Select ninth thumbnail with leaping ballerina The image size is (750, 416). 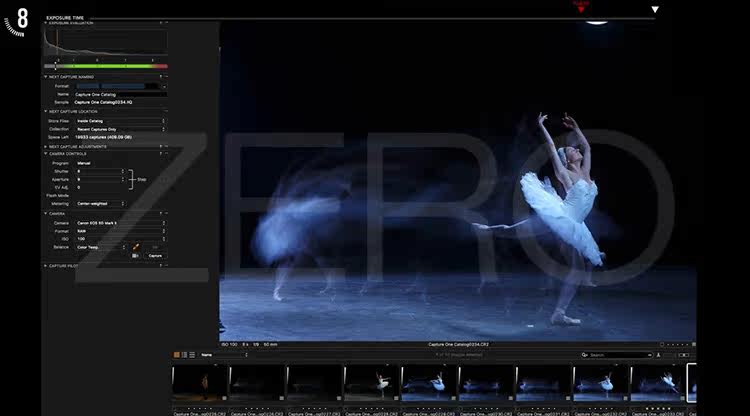[659, 383]
